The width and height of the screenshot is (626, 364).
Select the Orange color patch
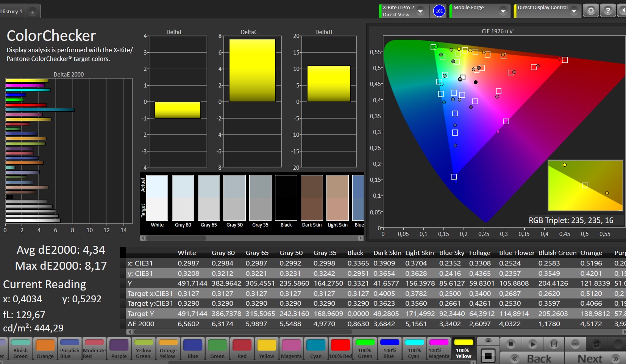tap(45, 348)
